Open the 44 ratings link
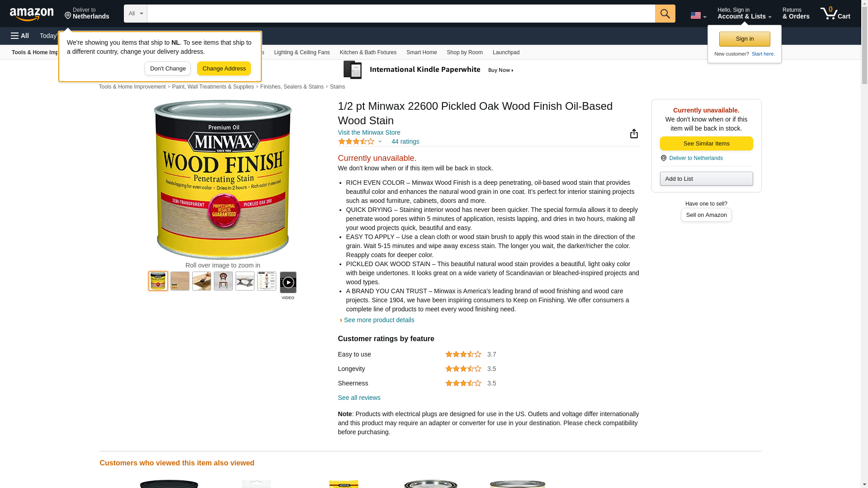 [405, 141]
